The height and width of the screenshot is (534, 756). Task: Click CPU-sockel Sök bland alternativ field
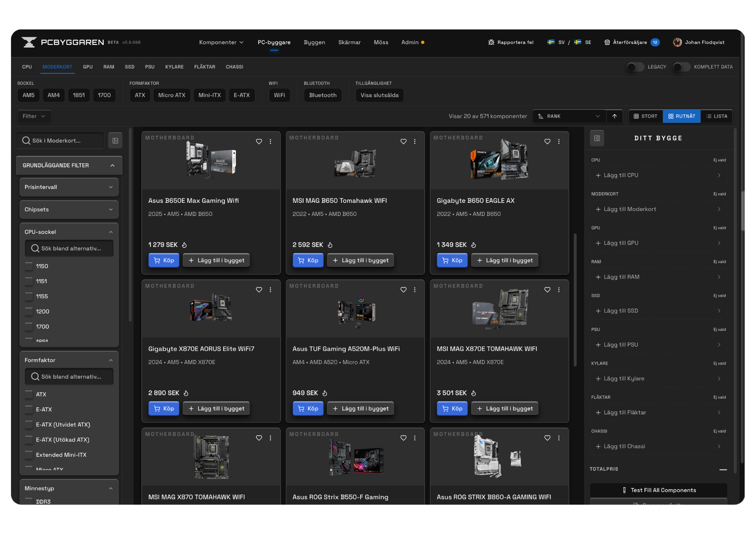[69, 248]
